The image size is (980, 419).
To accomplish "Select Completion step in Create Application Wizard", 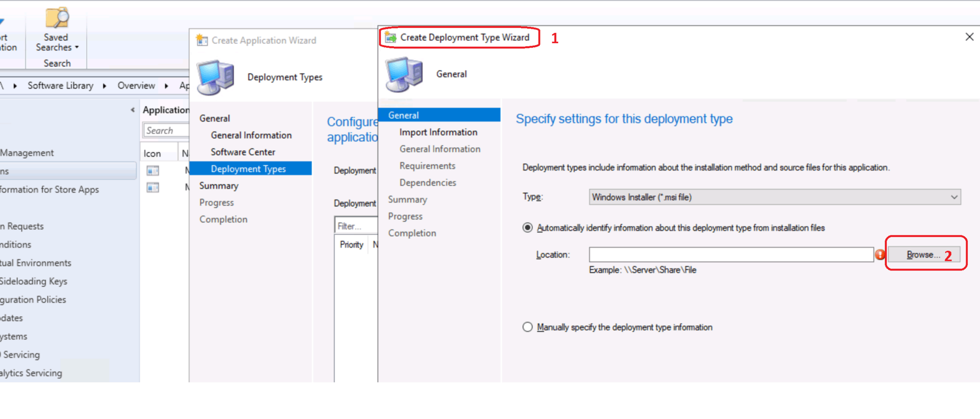I will [223, 220].
